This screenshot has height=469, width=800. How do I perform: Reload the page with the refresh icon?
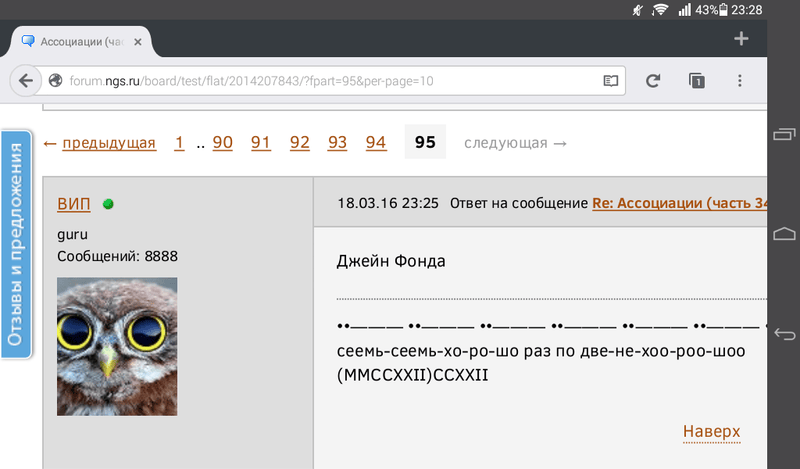point(653,81)
